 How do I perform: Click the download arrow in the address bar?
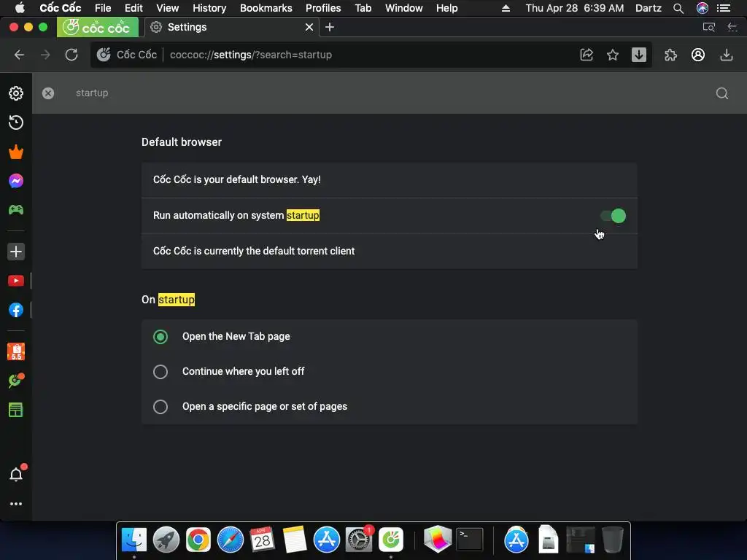639,55
